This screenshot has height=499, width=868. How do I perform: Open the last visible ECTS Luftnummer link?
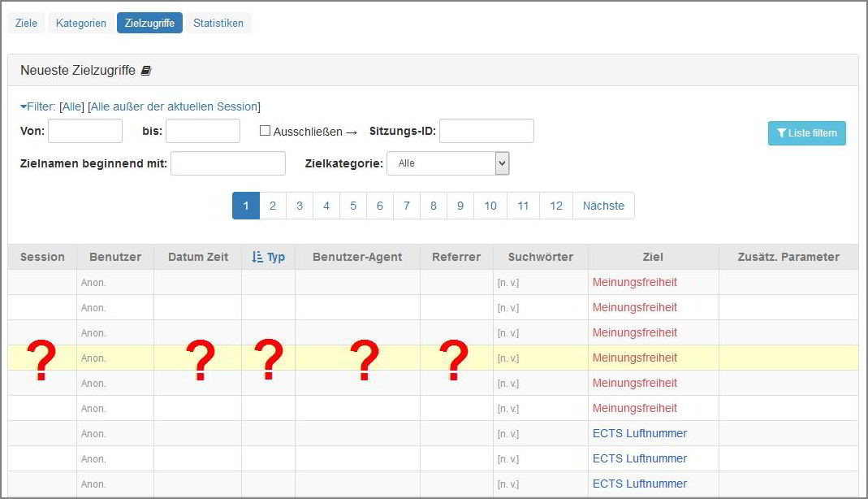pyautogui.click(x=640, y=484)
